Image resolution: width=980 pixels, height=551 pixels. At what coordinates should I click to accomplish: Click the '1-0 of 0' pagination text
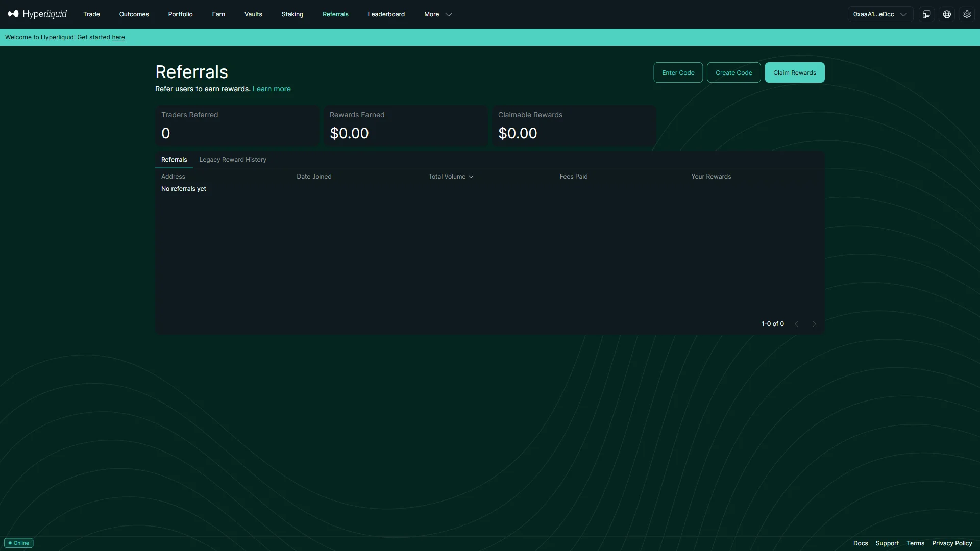[773, 324]
